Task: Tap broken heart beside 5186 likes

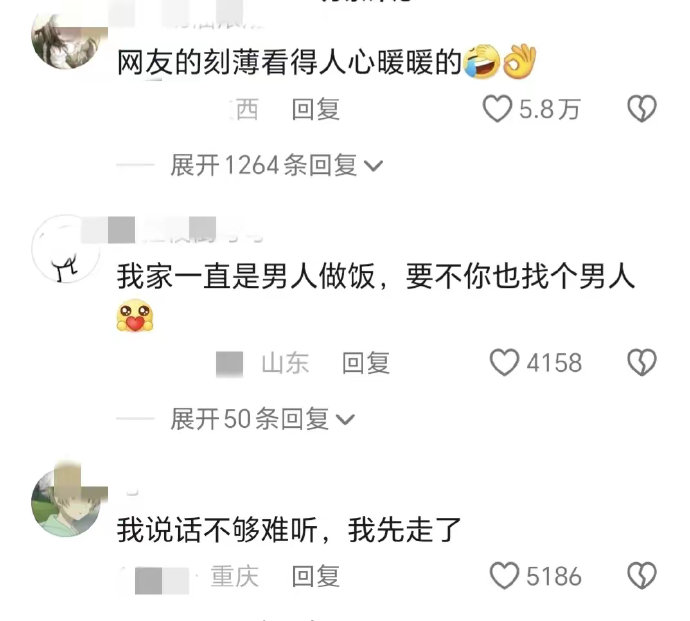Action: click(x=642, y=576)
